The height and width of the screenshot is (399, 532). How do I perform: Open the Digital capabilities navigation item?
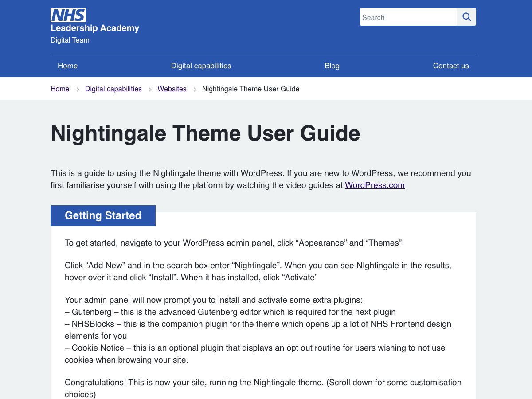[x=201, y=66]
